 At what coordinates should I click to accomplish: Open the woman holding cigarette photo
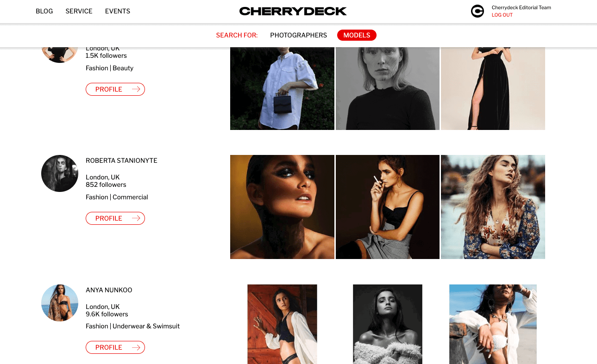coord(388,207)
